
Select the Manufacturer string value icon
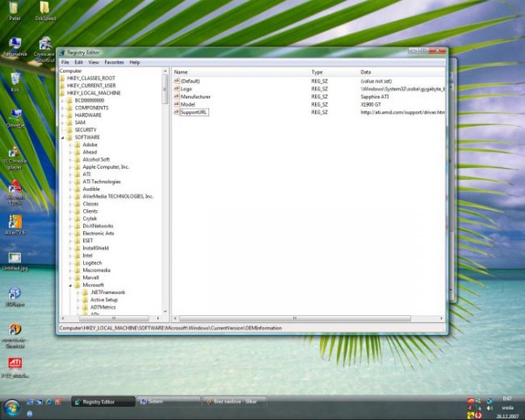(177, 96)
